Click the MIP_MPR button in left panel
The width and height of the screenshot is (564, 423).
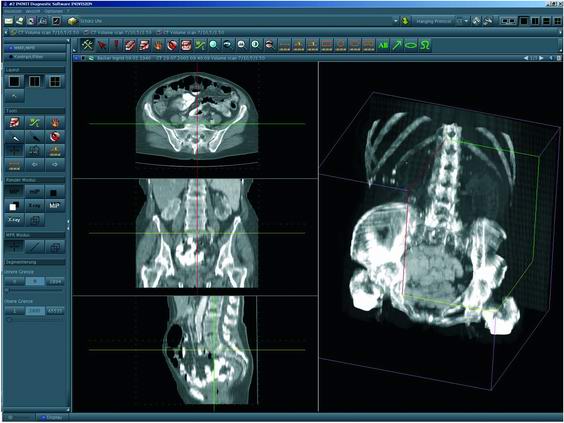(35, 48)
